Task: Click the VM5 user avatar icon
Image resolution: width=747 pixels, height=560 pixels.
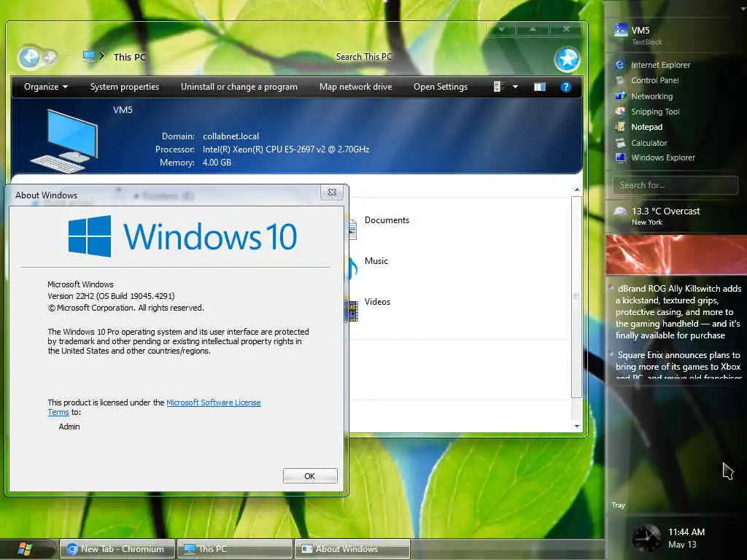Action: tap(620, 30)
